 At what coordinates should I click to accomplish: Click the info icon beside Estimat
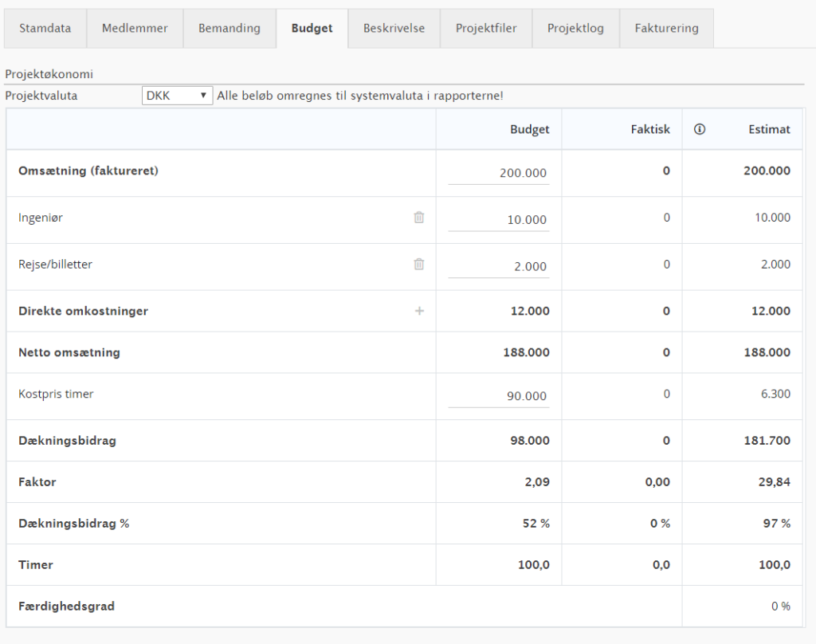click(x=700, y=129)
